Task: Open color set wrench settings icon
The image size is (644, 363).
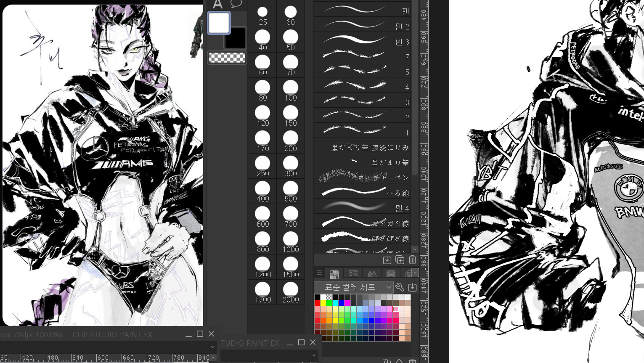Action: pyautogui.click(x=400, y=287)
